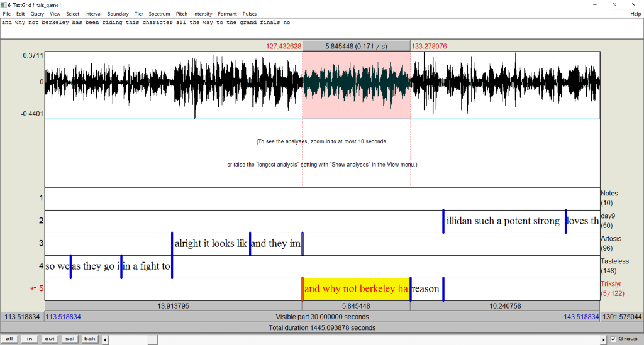Play the selected 5.845448 segment bar
Screen dimensions: 644x345
356,306
